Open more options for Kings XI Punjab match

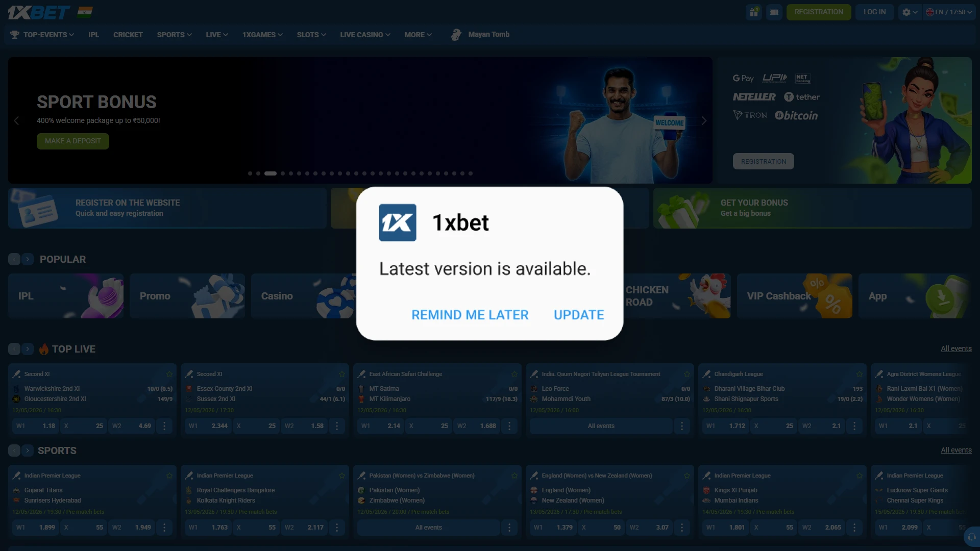(854, 528)
